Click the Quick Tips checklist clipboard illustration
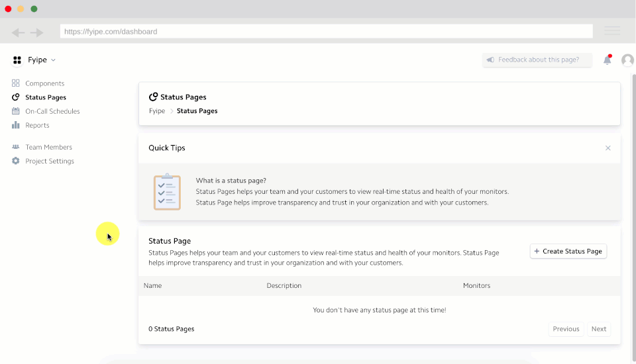 tap(167, 192)
